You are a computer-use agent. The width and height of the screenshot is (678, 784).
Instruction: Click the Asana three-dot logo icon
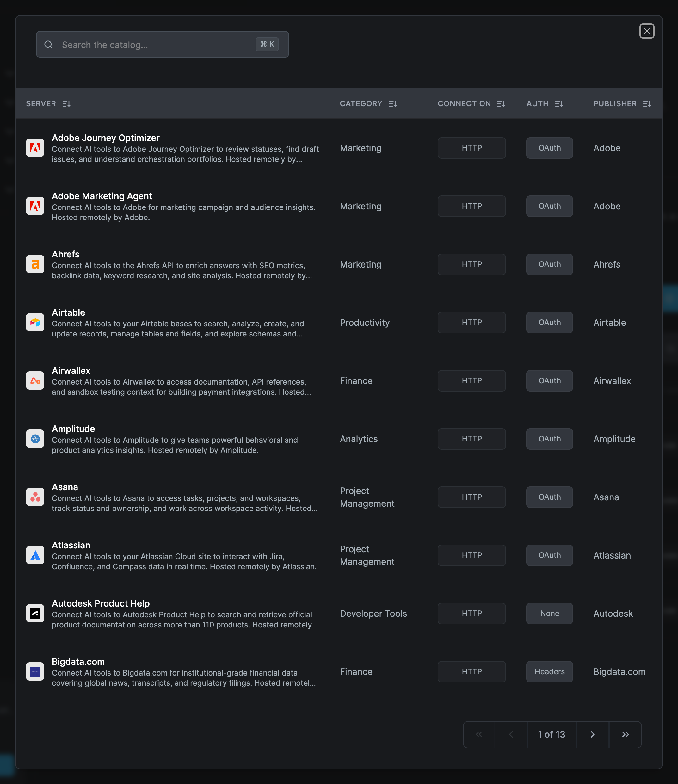pos(35,497)
